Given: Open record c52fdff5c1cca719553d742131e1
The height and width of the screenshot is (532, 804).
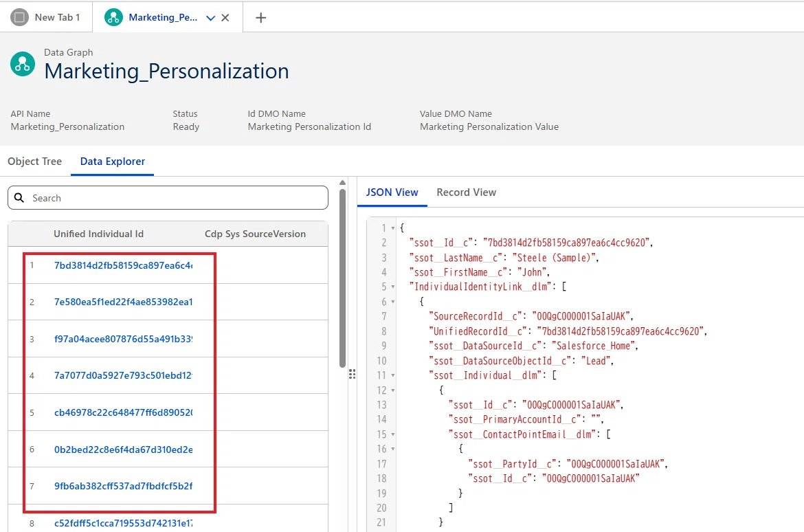Looking at the screenshot, I should pos(123,523).
